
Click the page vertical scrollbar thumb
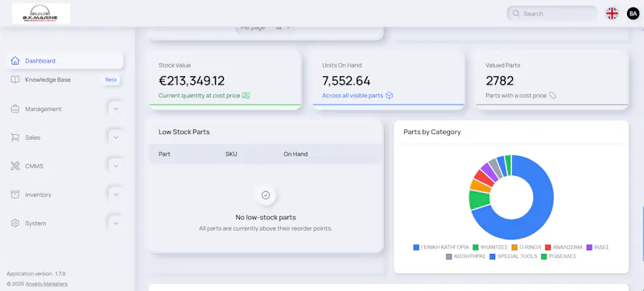point(642,234)
